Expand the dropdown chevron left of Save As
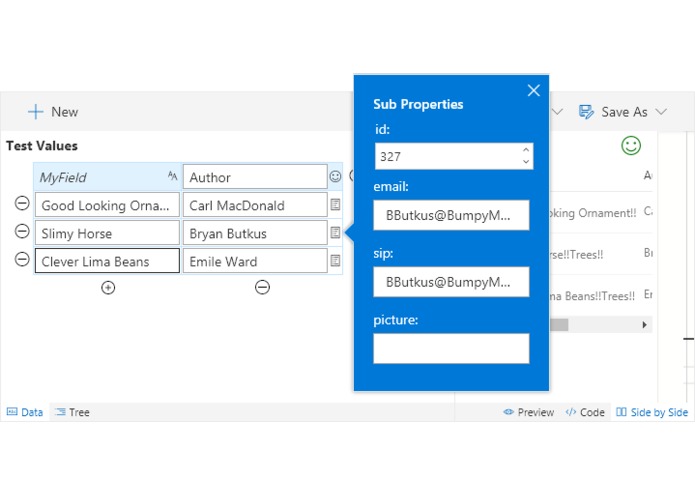Viewport: 695px width, 494px height. (x=557, y=111)
